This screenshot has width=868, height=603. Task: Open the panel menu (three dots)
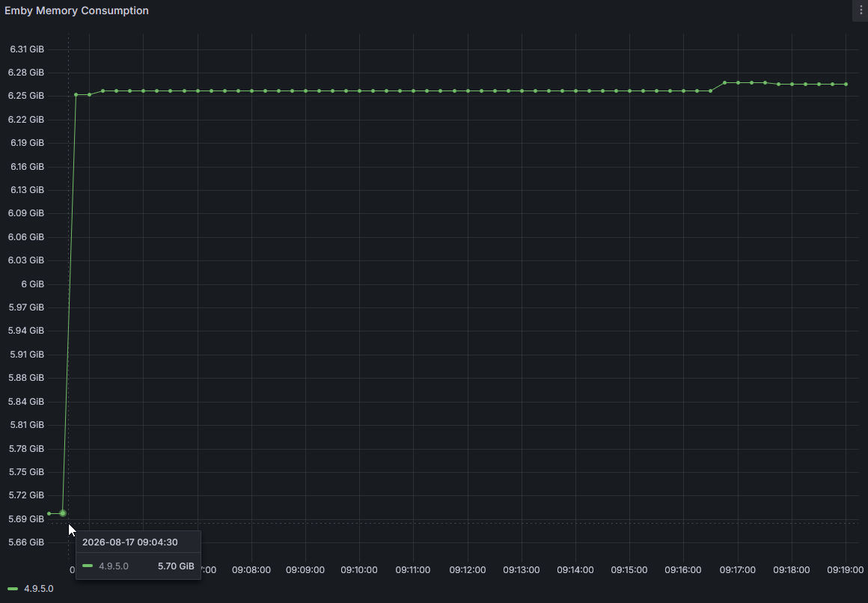point(861,10)
